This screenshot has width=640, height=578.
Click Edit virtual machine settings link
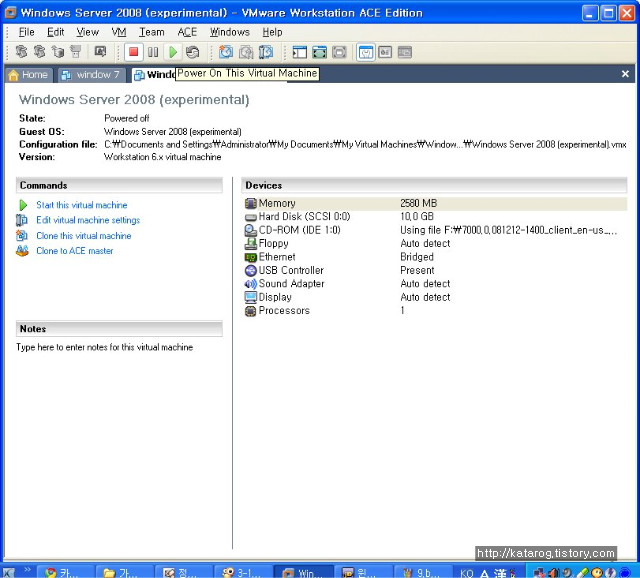tap(88, 220)
